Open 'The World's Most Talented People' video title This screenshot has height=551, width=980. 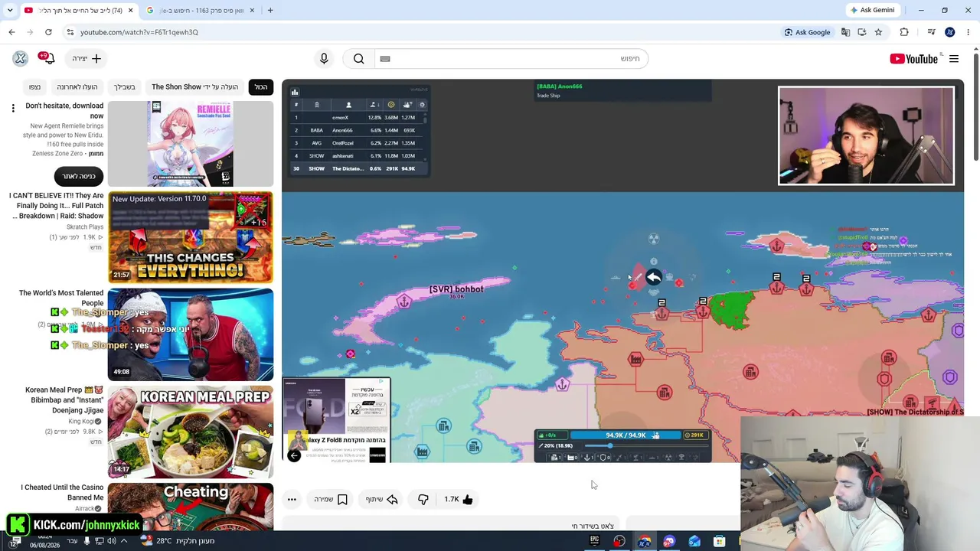coord(61,298)
